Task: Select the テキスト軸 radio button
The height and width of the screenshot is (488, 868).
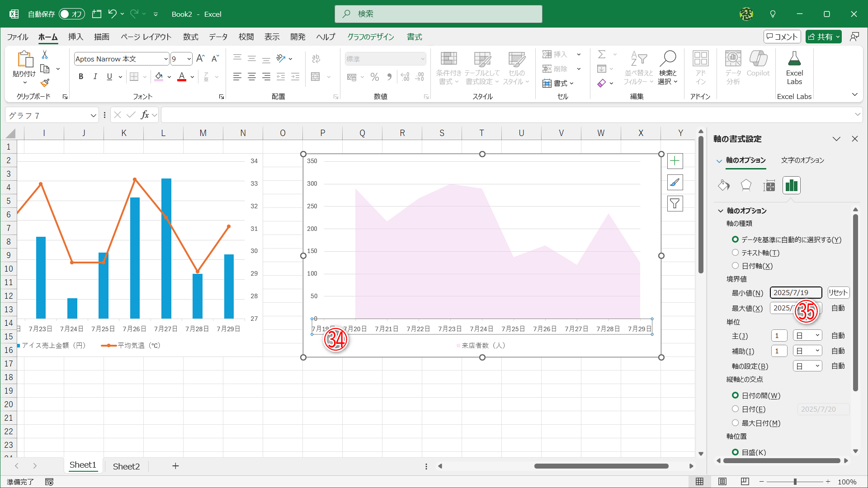Action: (736, 253)
